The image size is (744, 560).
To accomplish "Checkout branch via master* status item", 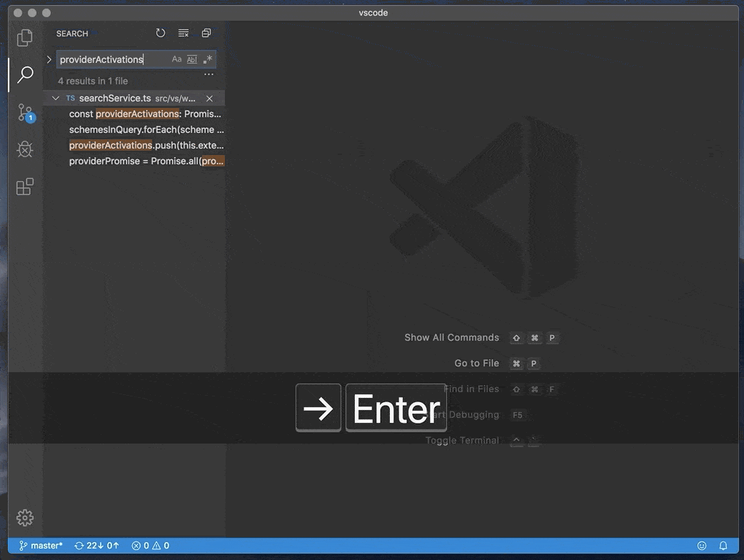I will pyautogui.click(x=41, y=545).
